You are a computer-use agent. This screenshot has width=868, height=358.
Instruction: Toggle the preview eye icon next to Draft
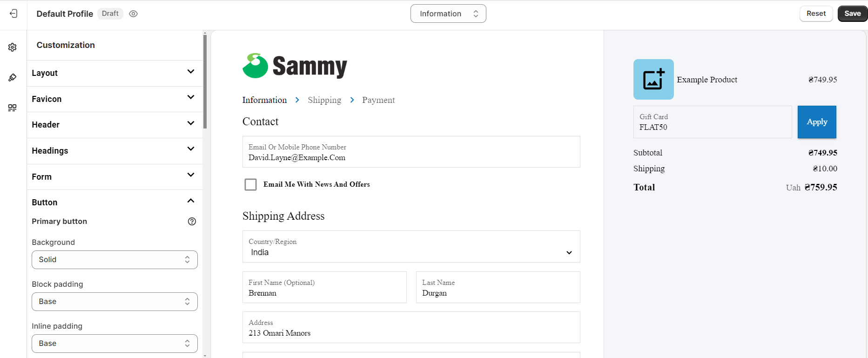tap(133, 14)
